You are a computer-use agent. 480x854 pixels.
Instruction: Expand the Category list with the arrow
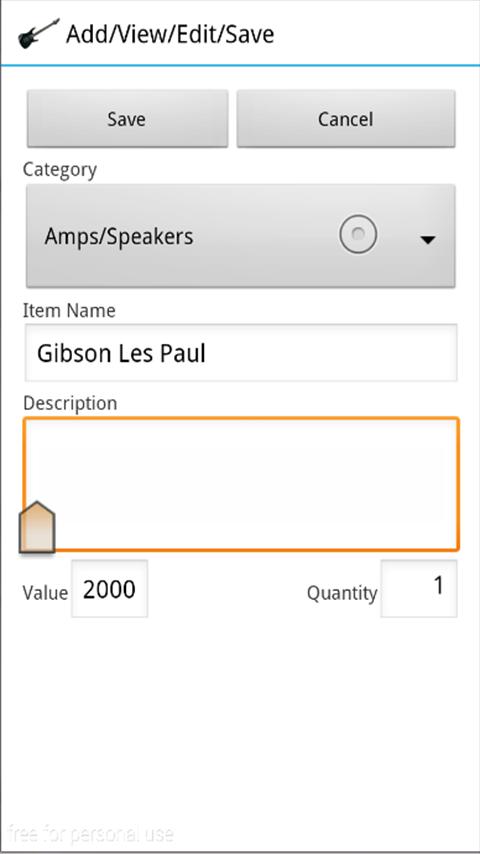click(x=428, y=240)
